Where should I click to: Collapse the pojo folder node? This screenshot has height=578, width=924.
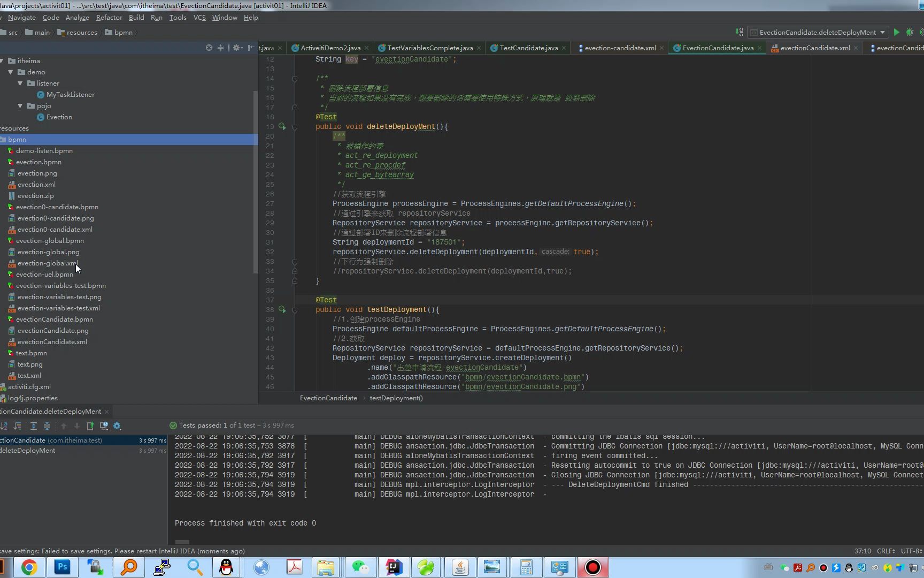coord(20,106)
